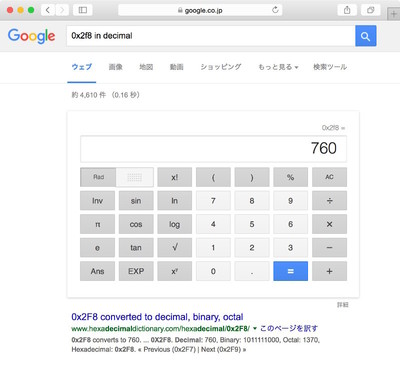Screen dimensions: 400x367
Task: Switch to the 地図 tab
Action: click(146, 67)
